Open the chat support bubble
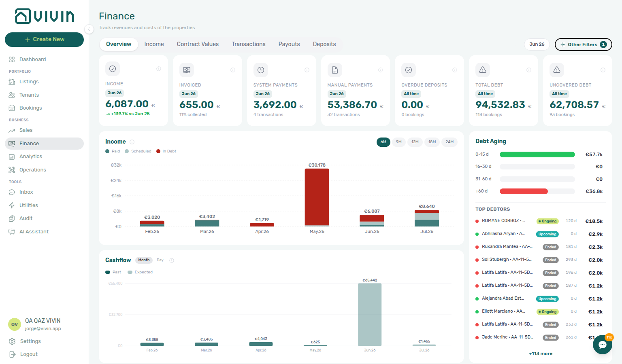The width and height of the screenshot is (622, 364). point(603,345)
